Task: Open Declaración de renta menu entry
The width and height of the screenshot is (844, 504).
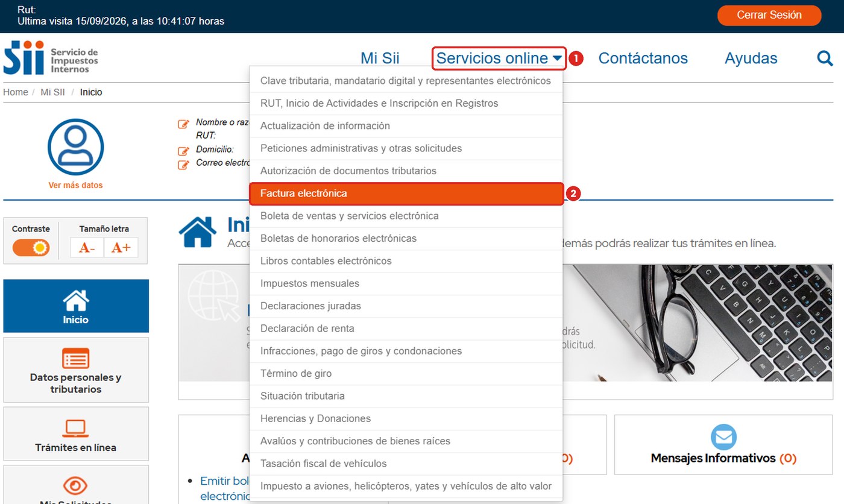Action: click(x=406, y=329)
